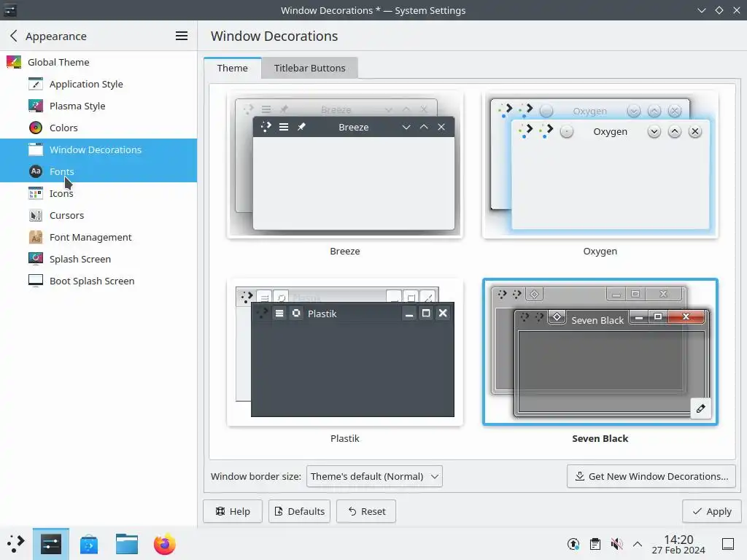Click the Fonts Aa icon
747x560 pixels.
(36, 171)
